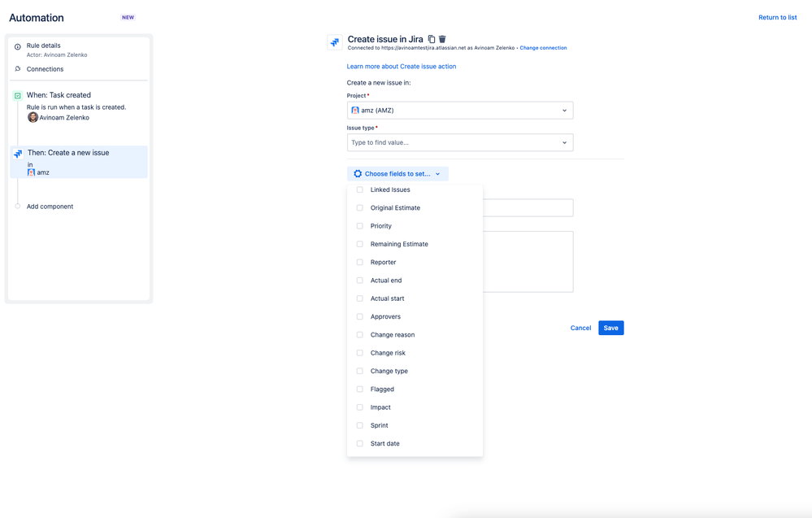Click the Rule details info icon
The image size is (812, 518).
18,46
